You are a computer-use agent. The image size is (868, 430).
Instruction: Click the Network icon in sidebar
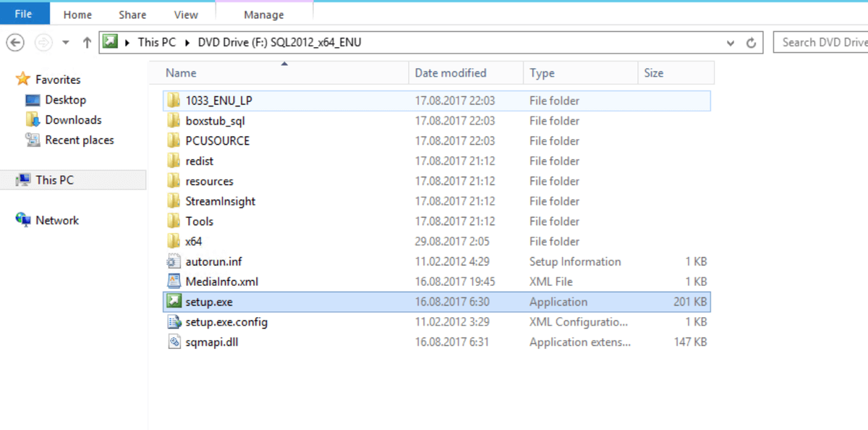[x=23, y=220]
